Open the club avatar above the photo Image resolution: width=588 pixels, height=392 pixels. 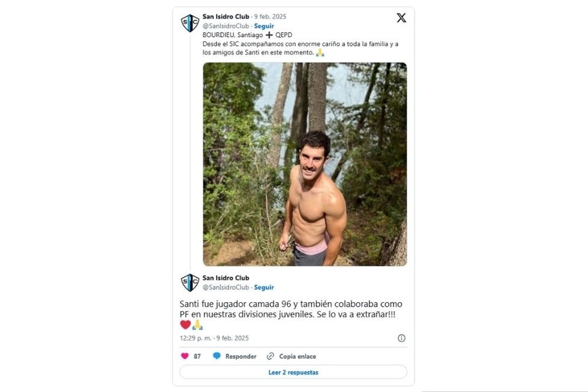(190, 23)
